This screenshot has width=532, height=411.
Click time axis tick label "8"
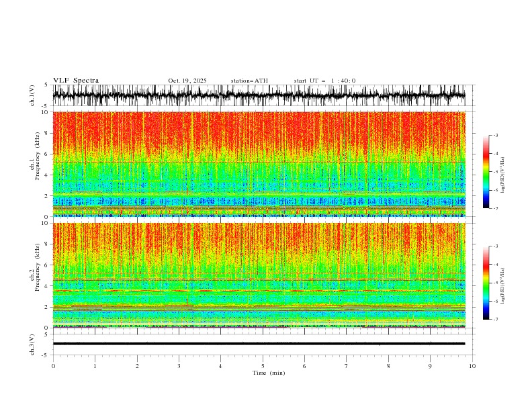click(x=388, y=366)
